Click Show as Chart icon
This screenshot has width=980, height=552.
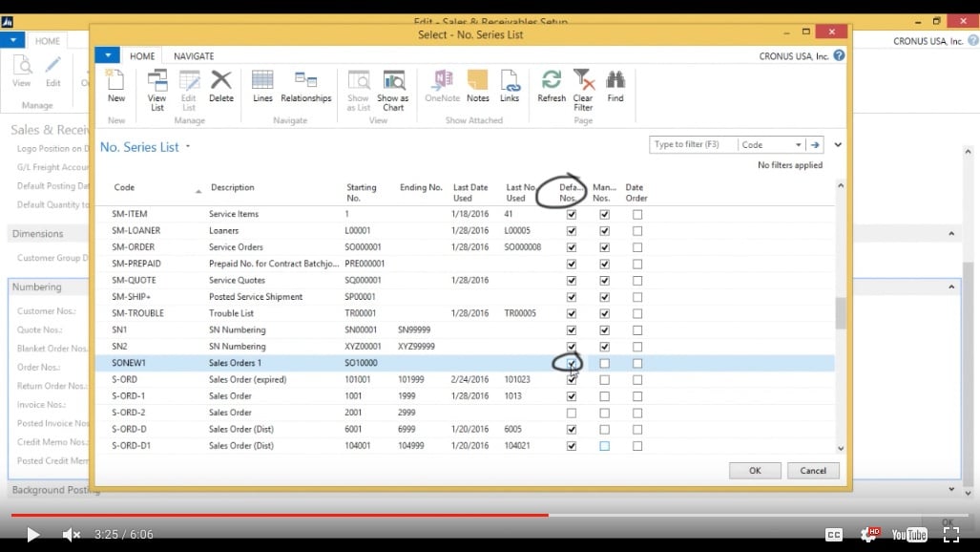393,90
